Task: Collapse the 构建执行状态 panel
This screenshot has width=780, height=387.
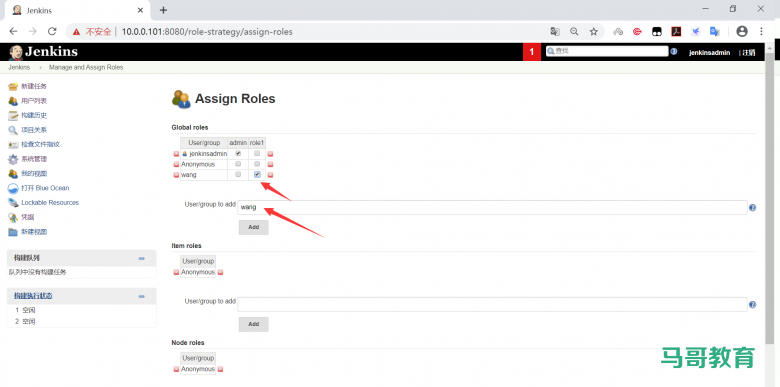Action: coord(142,296)
